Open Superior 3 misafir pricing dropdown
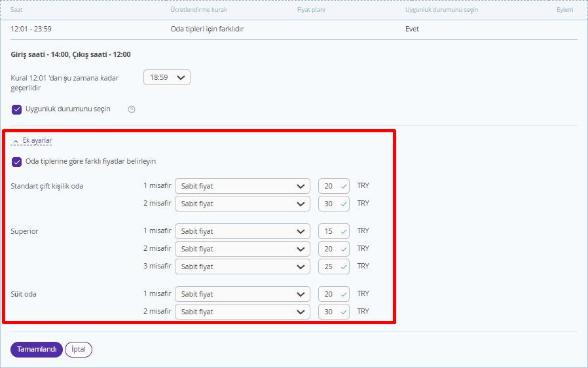Screen dimensions: 588x368 point(242,267)
